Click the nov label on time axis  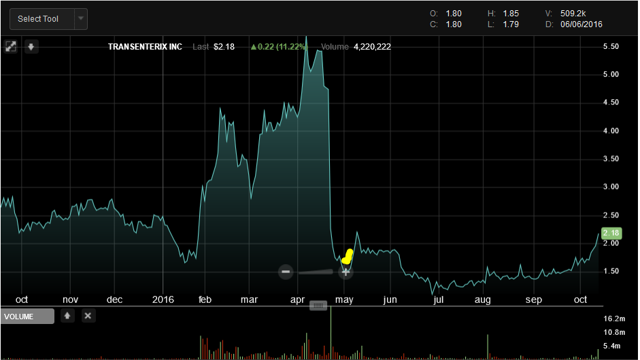pyautogui.click(x=70, y=300)
